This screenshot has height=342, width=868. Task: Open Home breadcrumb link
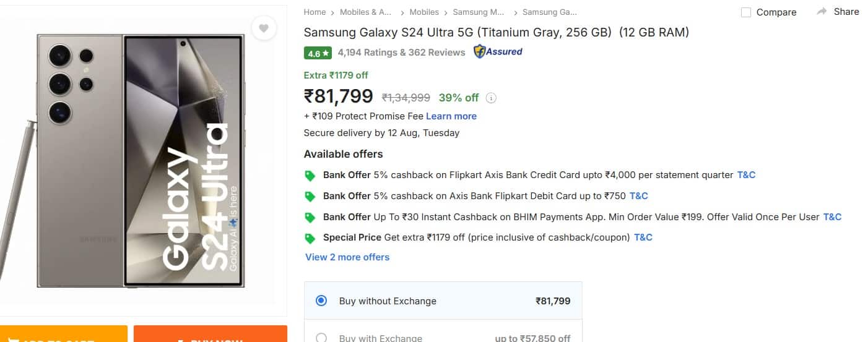tap(315, 12)
